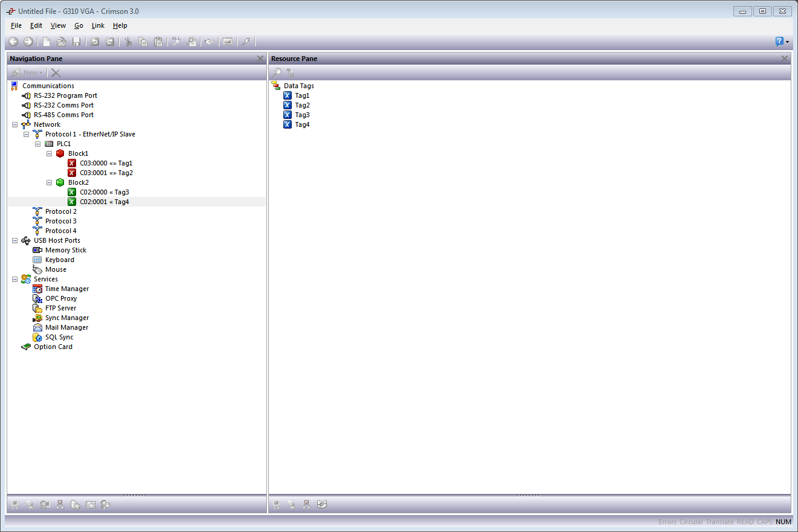This screenshot has height=532, width=798.
Task: Switch to Programs category at Navigation Pane bottom
Action: (60, 505)
